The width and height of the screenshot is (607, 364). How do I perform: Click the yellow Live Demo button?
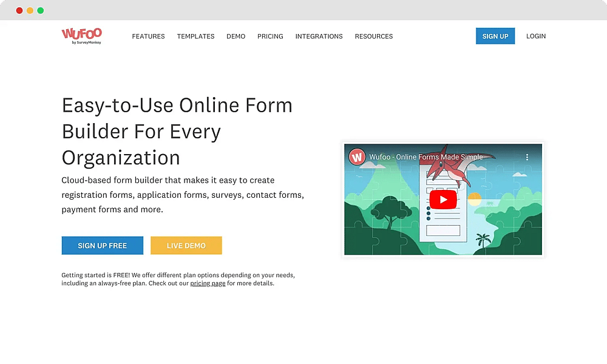186,245
